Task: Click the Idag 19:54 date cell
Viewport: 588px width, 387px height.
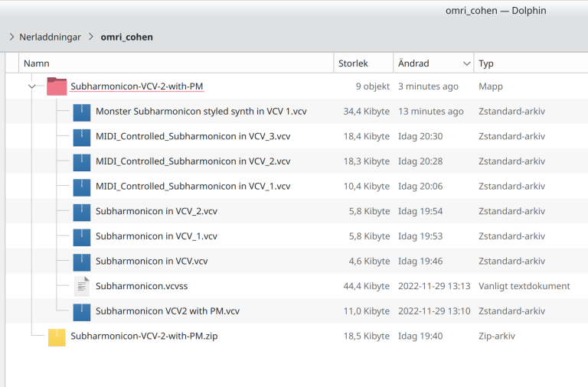Action: [x=420, y=211]
